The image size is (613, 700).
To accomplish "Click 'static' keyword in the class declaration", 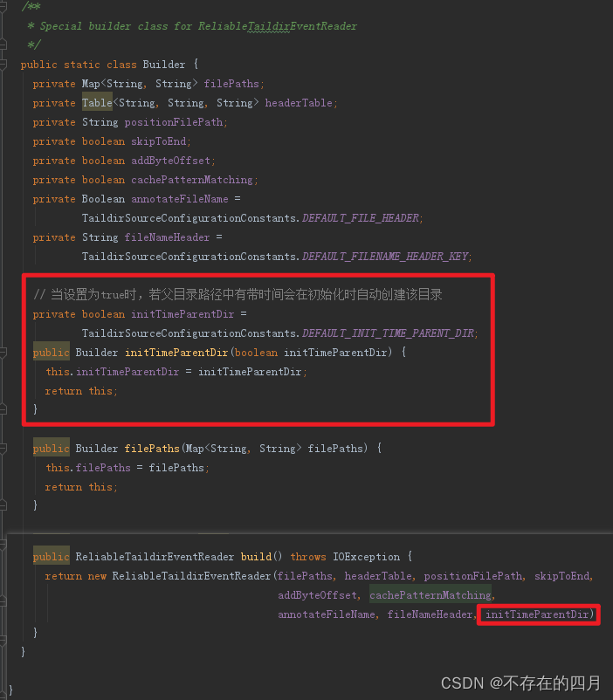I will pos(82,65).
